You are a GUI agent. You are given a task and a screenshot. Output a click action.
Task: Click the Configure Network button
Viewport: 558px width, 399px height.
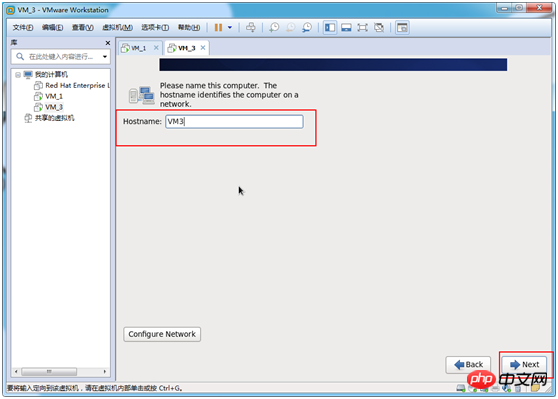tap(162, 334)
